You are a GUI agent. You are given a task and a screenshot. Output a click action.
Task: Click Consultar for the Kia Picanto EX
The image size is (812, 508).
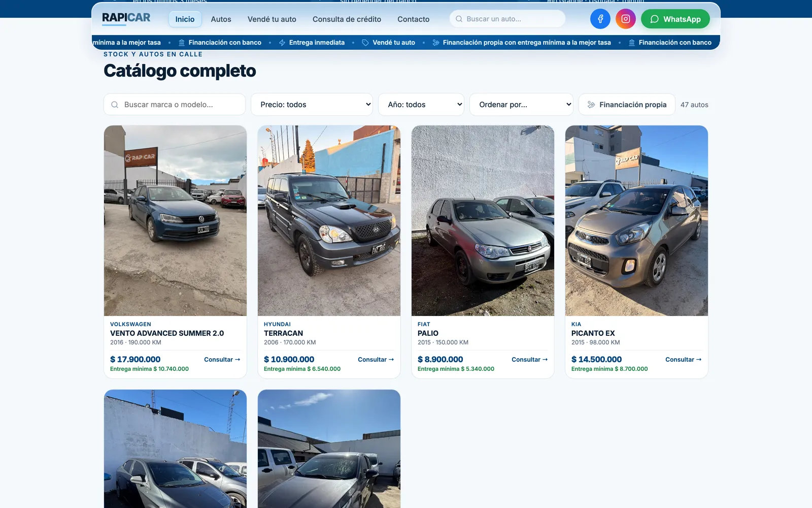(684, 360)
